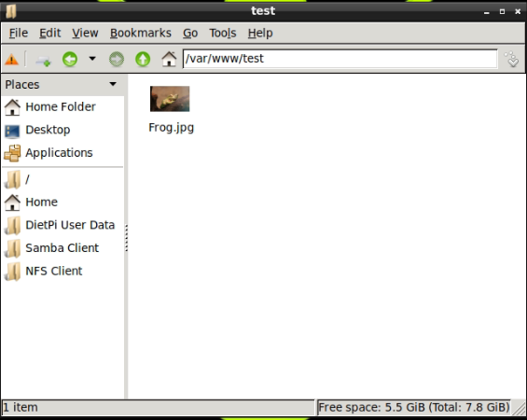The height and width of the screenshot is (420, 527).
Task: Click the jump-to-path icon beside address bar
Action: tap(512, 59)
